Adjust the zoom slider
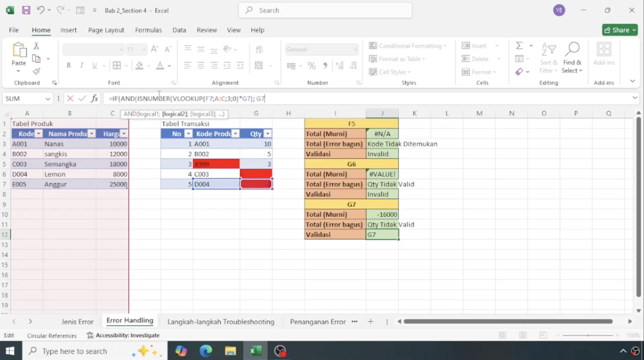644x360 pixels. point(588,335)
